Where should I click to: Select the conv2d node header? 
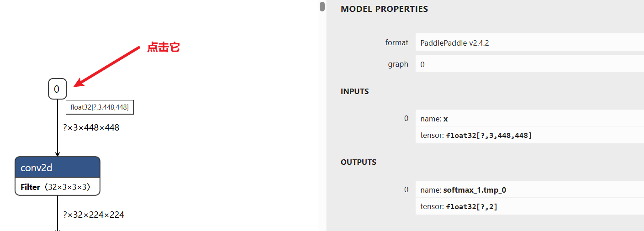tap(57, 168)
